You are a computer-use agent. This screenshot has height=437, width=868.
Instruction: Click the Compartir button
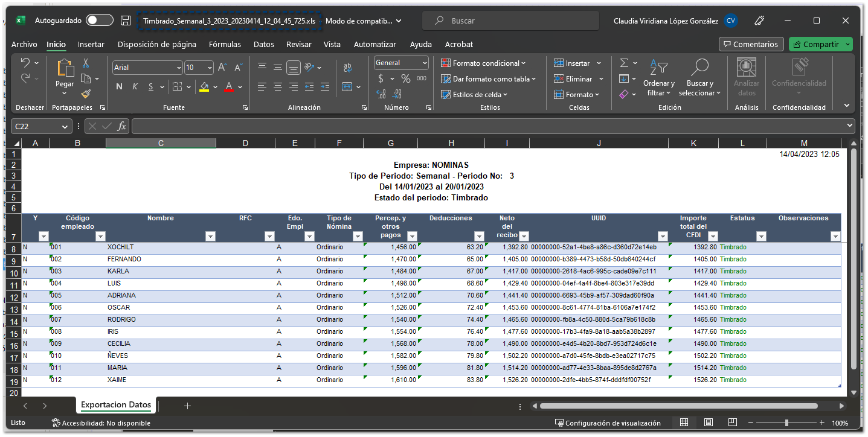815,44
